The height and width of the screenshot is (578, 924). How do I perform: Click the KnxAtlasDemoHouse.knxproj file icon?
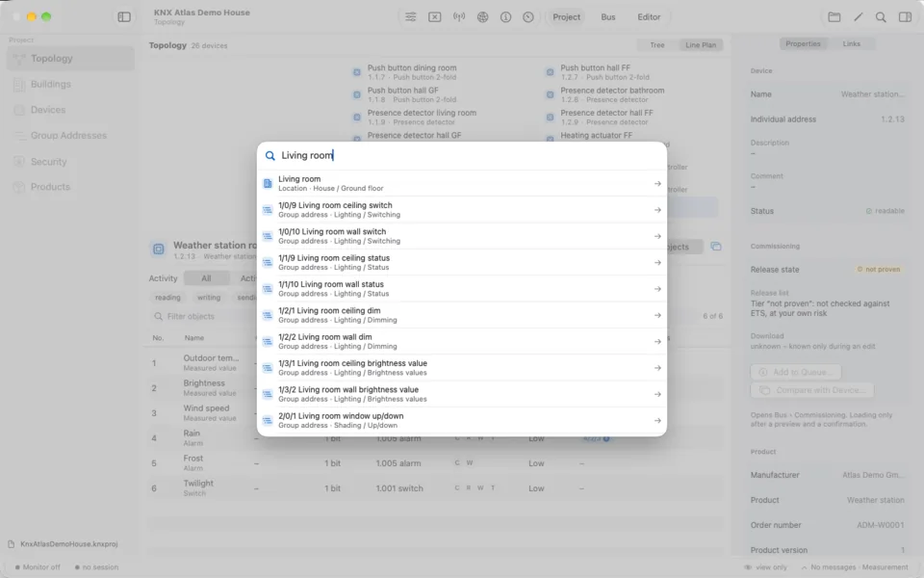tap(12, 543)
